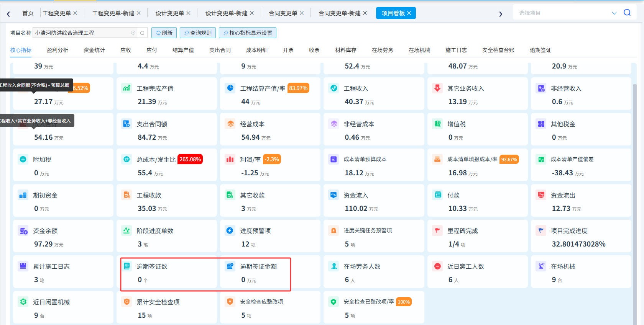Switch to the 盈利分析 tab
Viewport: 644px width, 325px height.
point(58,50)
